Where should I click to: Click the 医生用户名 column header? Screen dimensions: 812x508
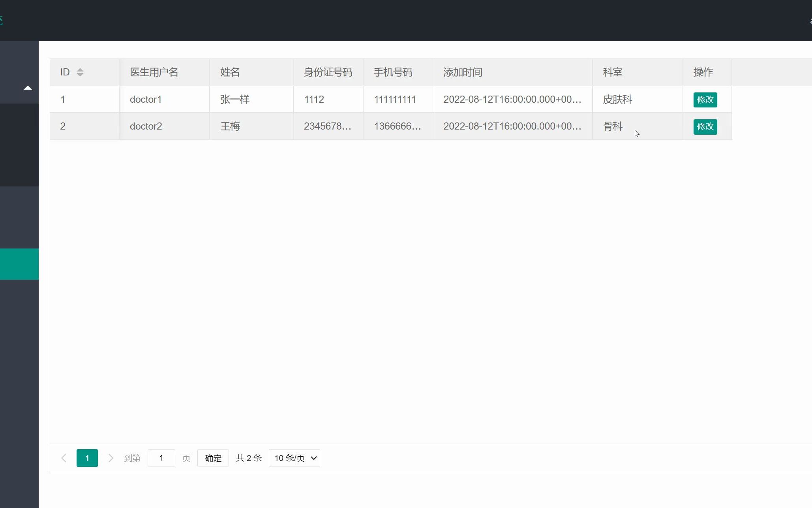point(154,72)
